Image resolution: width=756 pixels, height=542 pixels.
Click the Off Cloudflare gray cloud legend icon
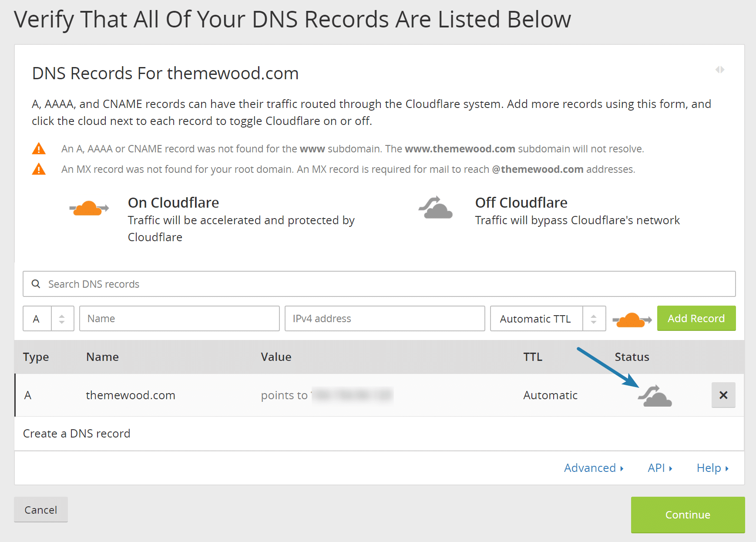436,207
